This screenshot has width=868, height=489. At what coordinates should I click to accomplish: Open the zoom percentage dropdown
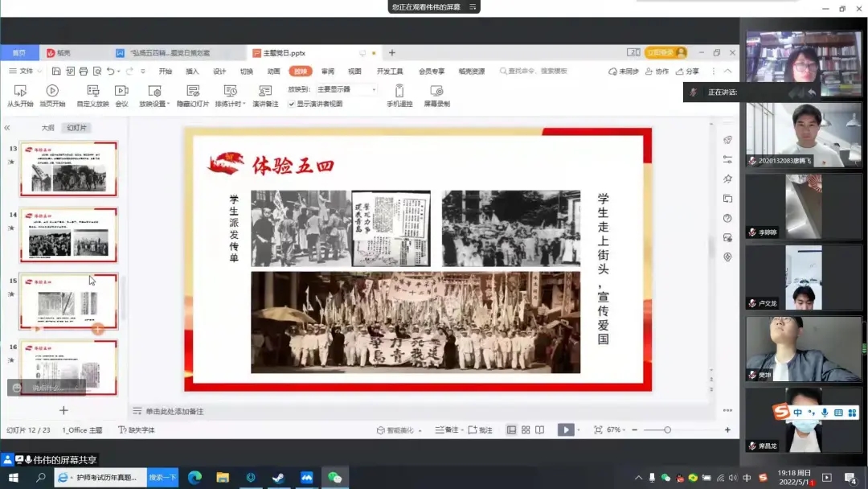click(x=616, y=429)
